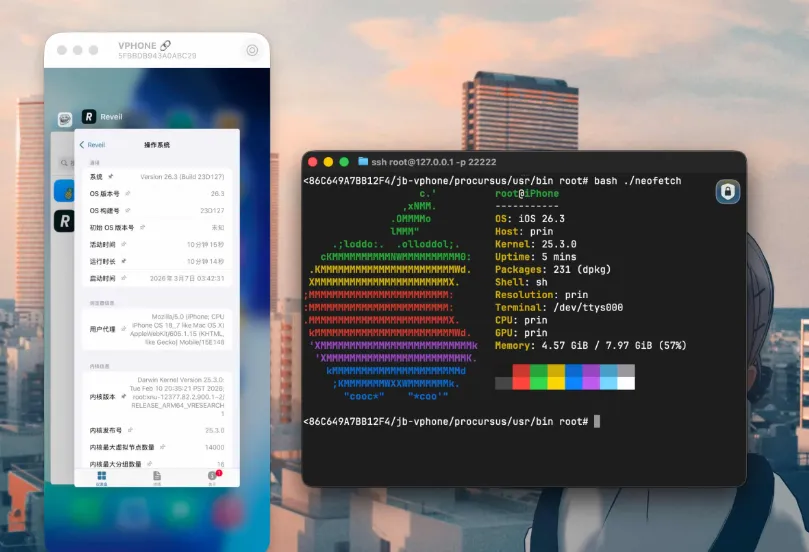809x552 pixels.
Task: Click the bright green neofetch color block
Action: [x=539, y=383]
